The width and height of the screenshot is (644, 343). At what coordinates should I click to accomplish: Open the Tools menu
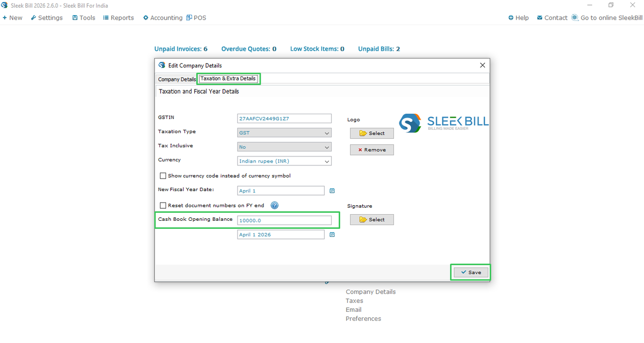[84, 18]
